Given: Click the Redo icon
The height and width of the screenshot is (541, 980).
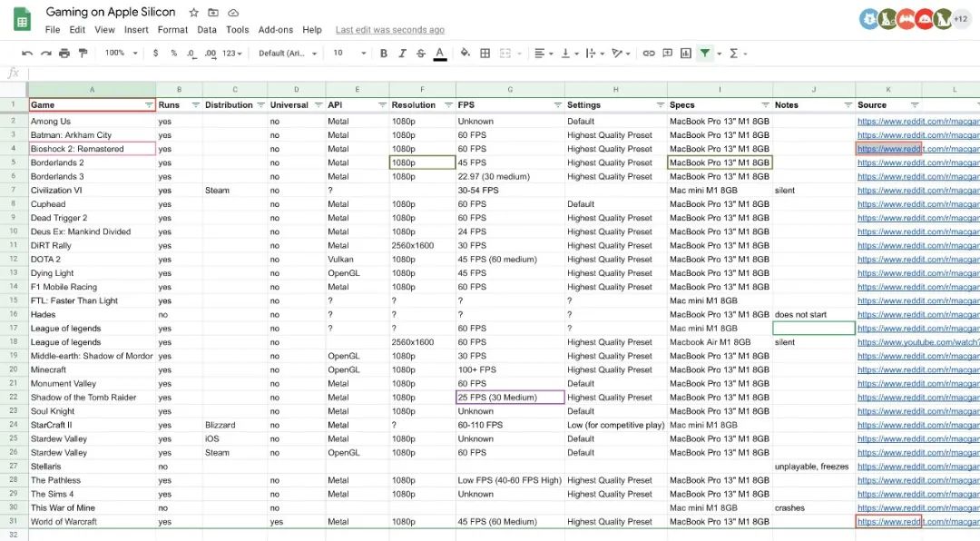Looking at the screenshot, I should [45, 54].
